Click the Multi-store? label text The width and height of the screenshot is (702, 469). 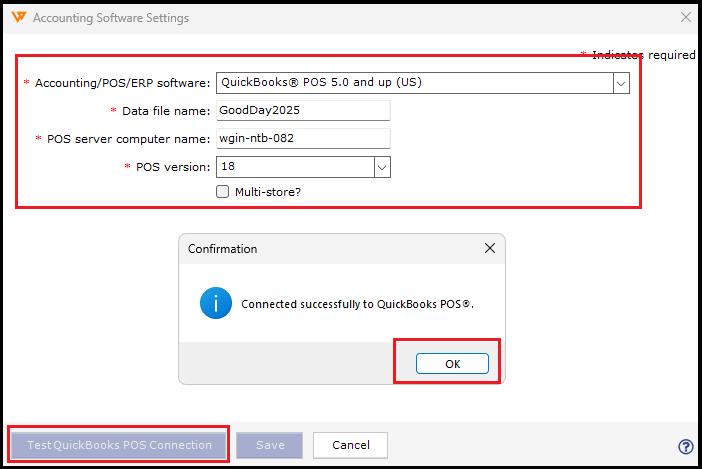(x=267, y=191)
